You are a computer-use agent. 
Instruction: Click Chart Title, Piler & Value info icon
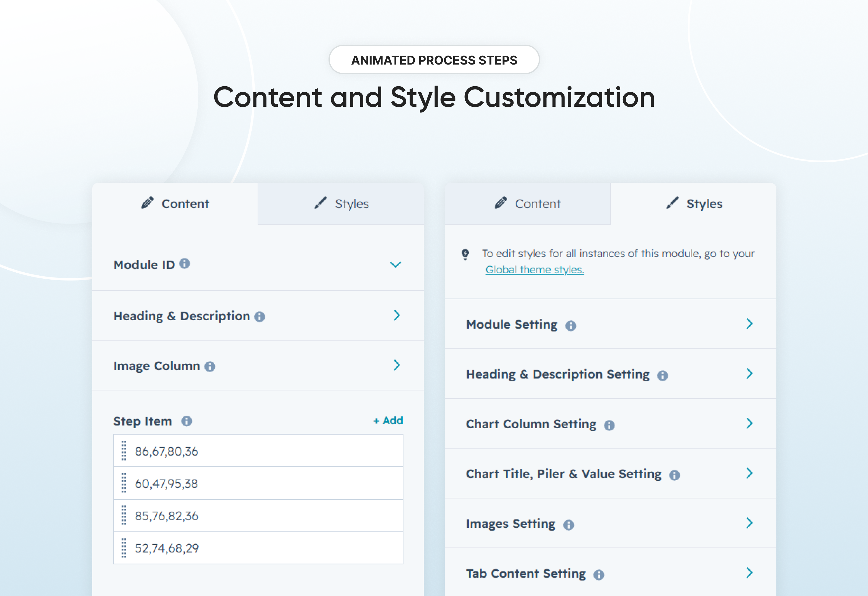(x=675, y=475)
